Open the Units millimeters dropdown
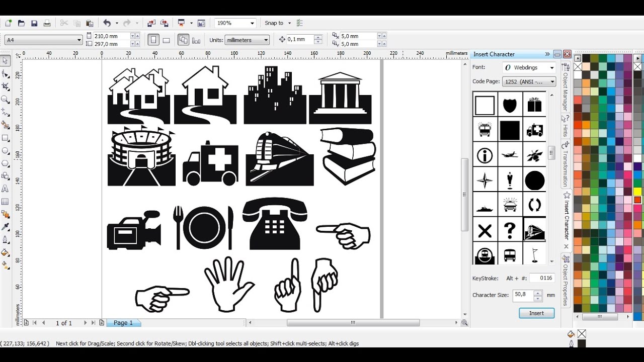Viewport: 644px width, 362px height. click(266, 40)
